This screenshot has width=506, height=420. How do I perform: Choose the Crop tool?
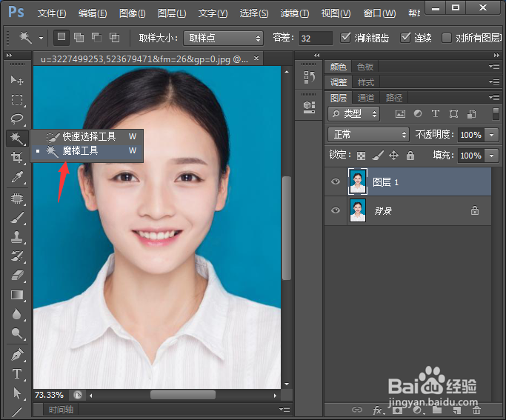pos(17,158)
